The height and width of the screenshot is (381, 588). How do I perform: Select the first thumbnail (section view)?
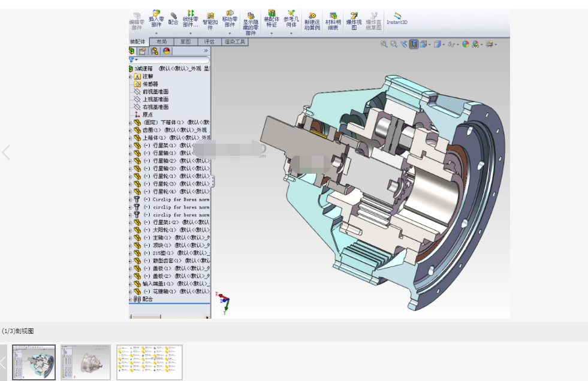pyautogui.click(x=34, y=362)
